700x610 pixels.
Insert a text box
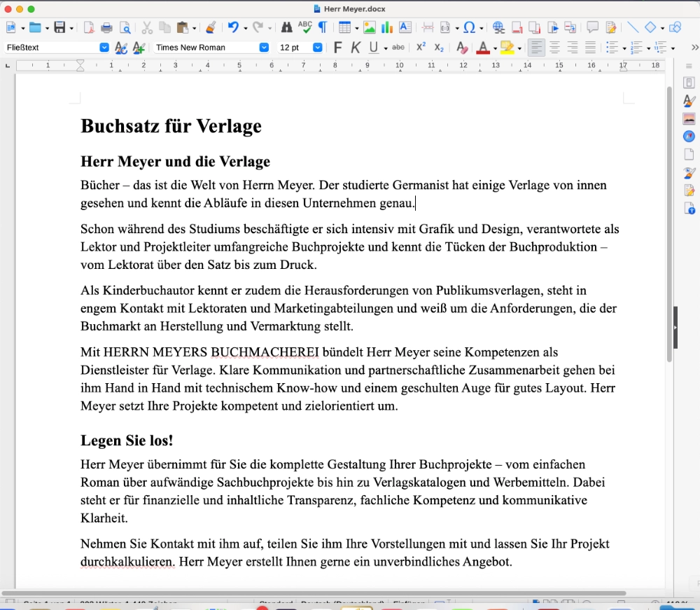(405, 28)
